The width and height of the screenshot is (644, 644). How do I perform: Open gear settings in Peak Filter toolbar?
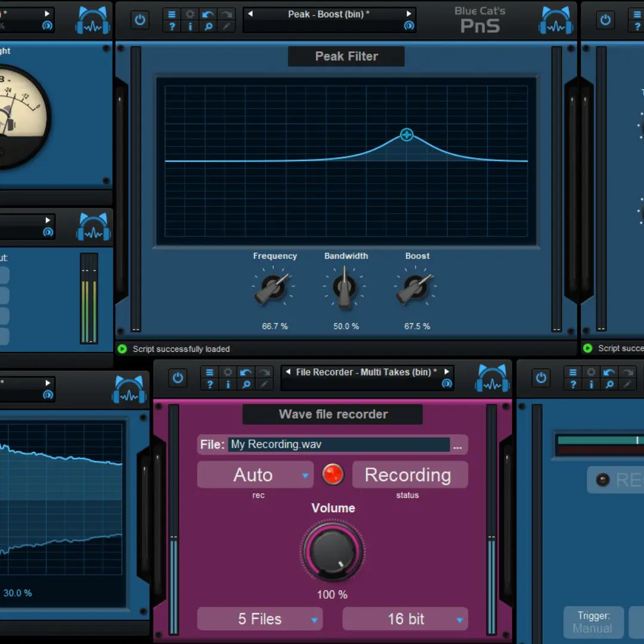pyautogui.click(x=190, y=14)
